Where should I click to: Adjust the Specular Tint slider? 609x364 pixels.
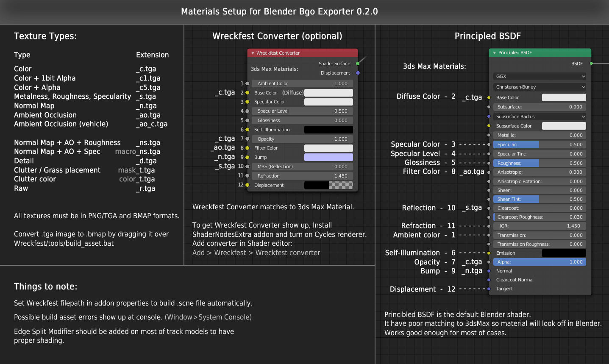(539, 154)
